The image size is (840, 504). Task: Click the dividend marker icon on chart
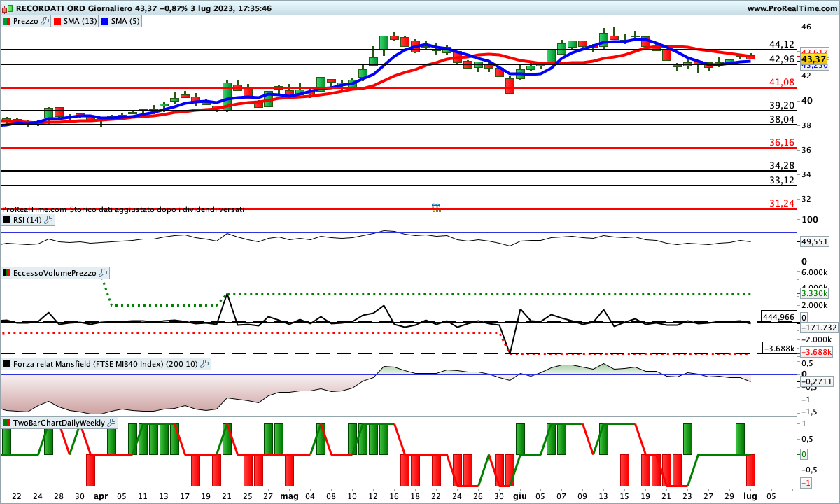coord(436,207)
